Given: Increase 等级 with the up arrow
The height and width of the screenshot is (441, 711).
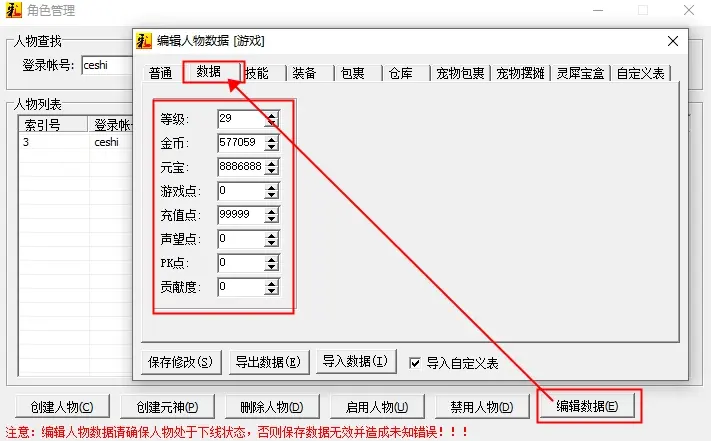Looking at the screenshot, I should (271, 115).
